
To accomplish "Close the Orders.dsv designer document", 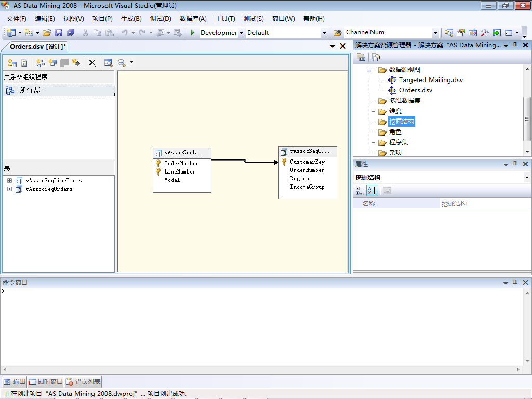I will click(x=343, y=46).
